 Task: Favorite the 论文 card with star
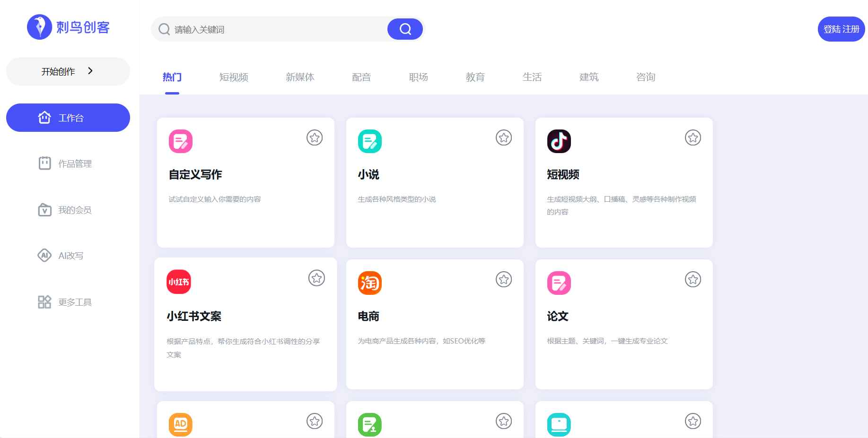point(693,279)
